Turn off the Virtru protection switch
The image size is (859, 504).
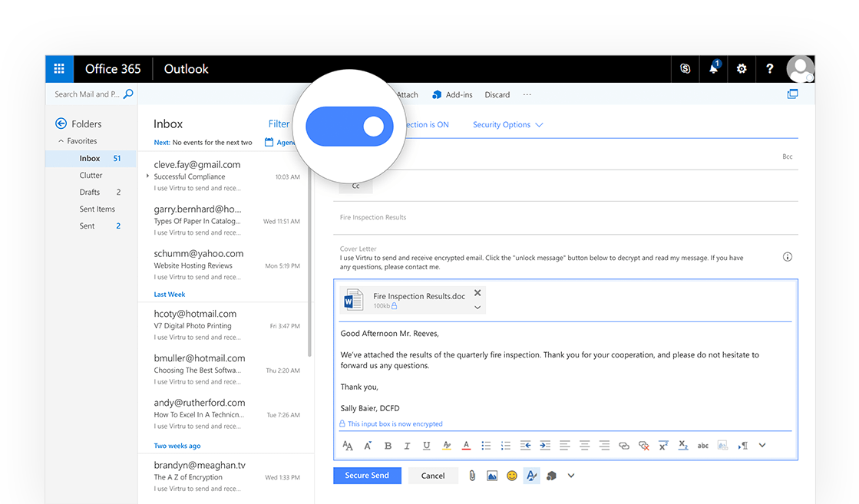coord(349,127)
